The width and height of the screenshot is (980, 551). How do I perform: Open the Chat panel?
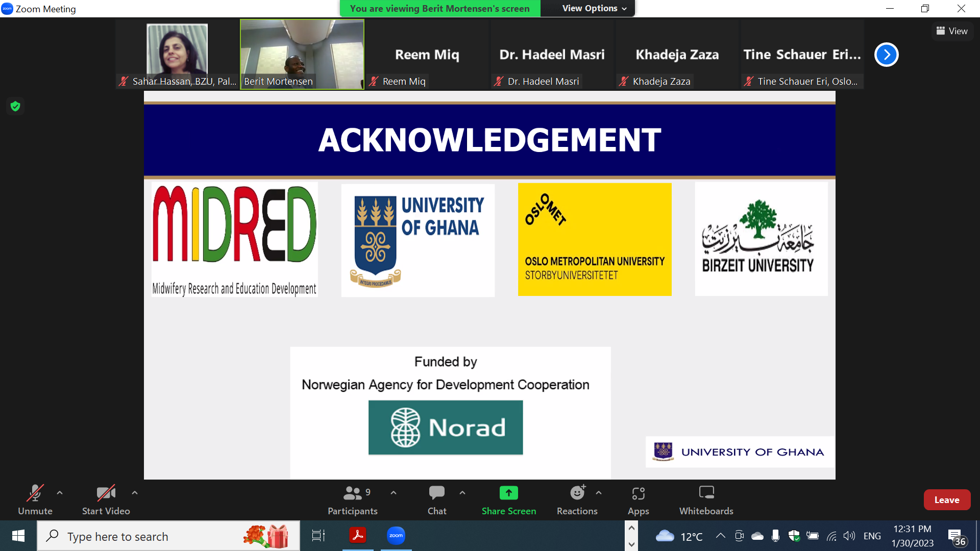[437, 499]
